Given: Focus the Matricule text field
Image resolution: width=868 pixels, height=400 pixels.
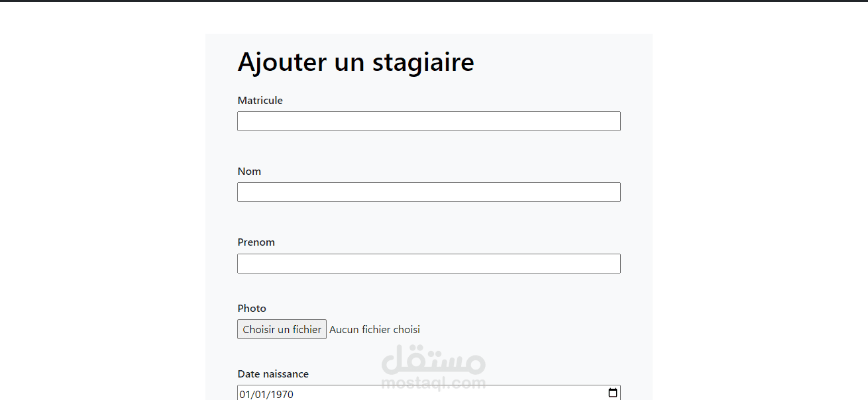Looking at the screenshot, I should click(429, 121).
